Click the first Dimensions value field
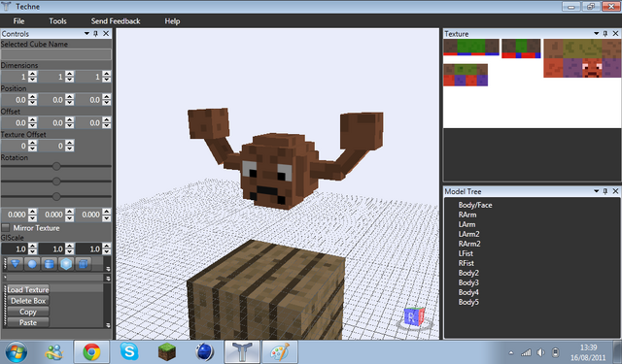 pos(15,77)
